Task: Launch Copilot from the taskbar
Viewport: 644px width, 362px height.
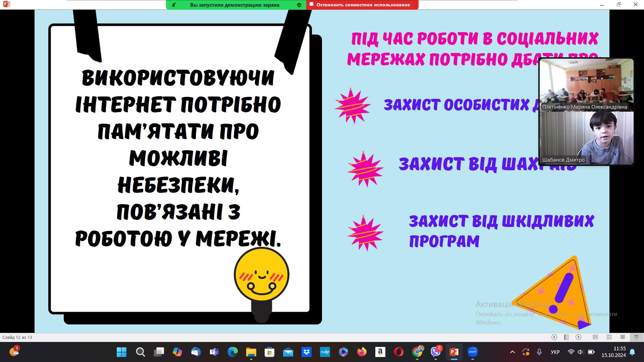Action: coord(177,352)
